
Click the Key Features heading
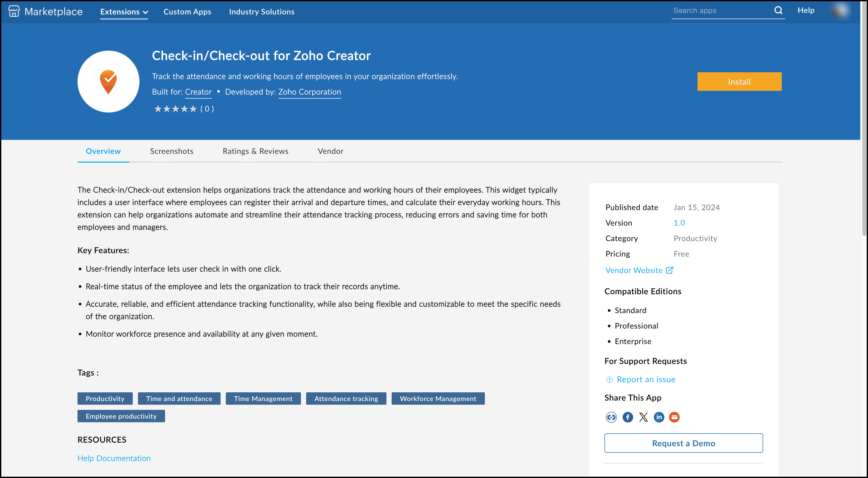coord(103,250)
